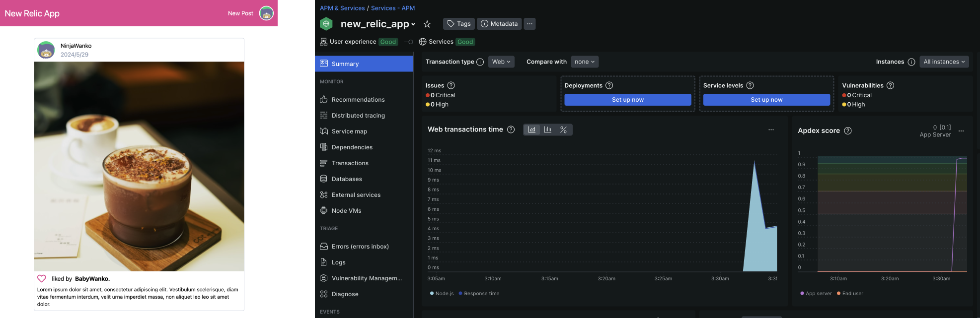This screenshot has width=980, height=318.
Task: Click Set up now under Deployments
Action: click(628, 100)
